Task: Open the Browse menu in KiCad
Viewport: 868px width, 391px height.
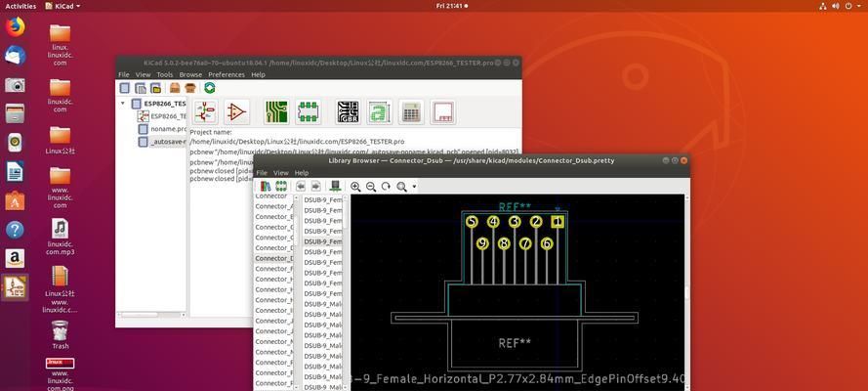Action: coord(190,74)
